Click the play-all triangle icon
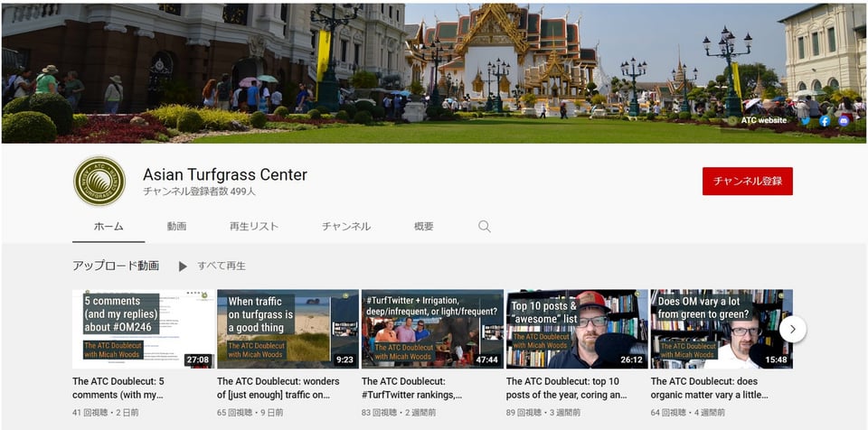 point(183,266)
